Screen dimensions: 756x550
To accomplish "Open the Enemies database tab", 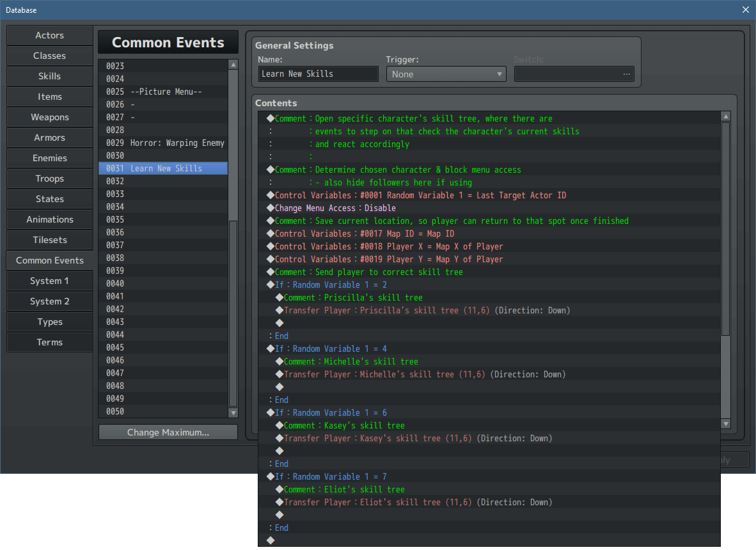I will [49, 158].
